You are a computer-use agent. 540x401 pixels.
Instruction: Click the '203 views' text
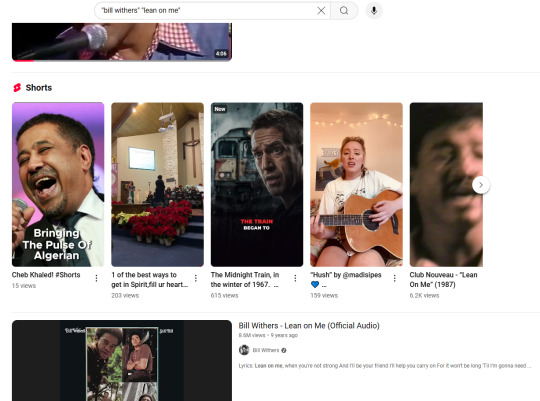pyautogui.click(x=125, y=296)
